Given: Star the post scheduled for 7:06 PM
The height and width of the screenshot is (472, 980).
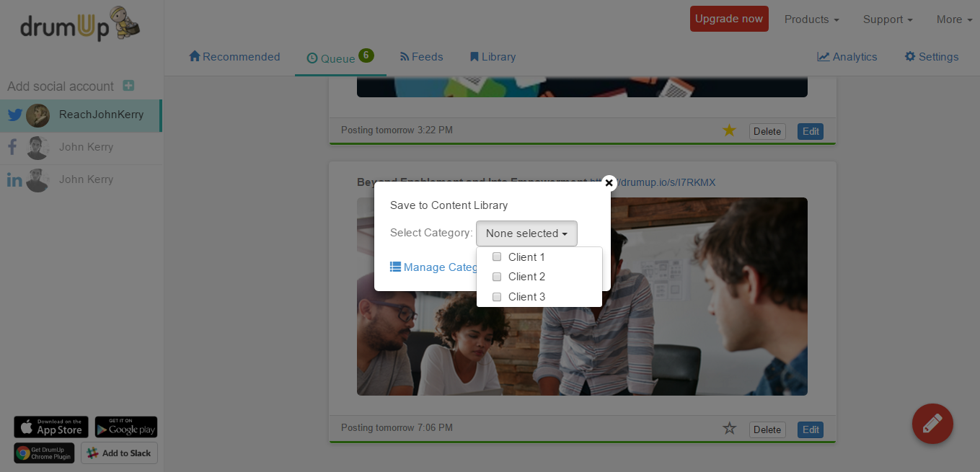Looking at the screenshot, I should 729,428.
